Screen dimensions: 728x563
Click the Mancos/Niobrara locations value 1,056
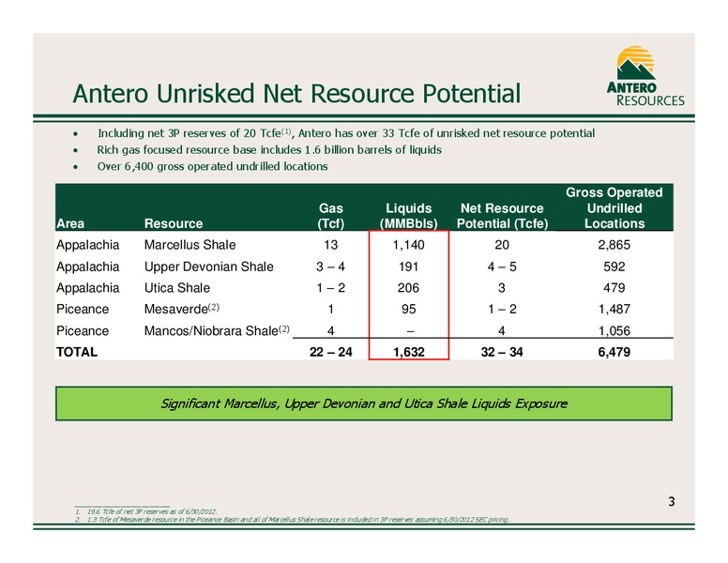[614, 330]
